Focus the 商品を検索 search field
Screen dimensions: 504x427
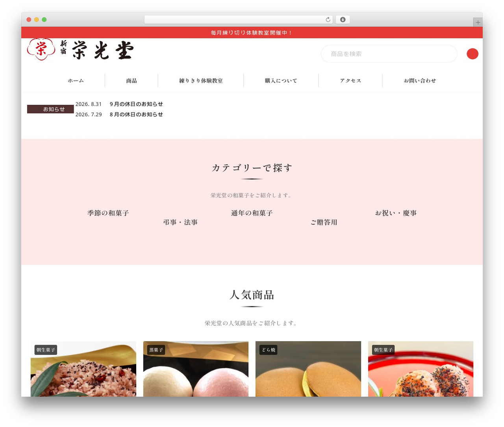coord(389,54)
